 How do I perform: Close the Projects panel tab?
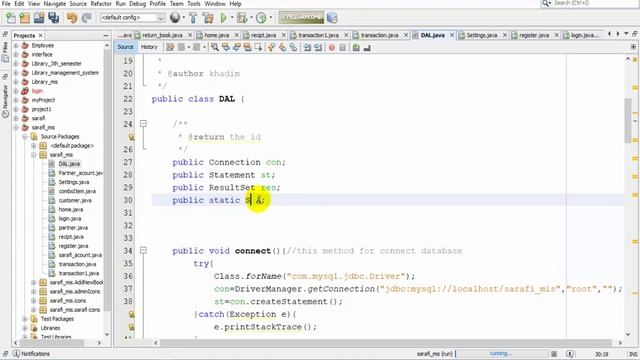40,36
